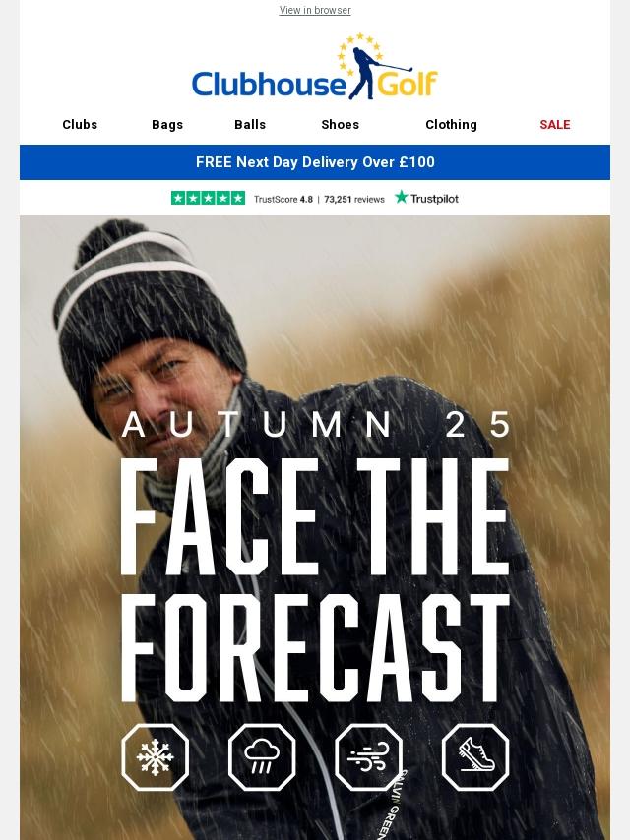Click the AUTUMN 25 heading text
The width and height of the screenshot is (630, 840).
point(316,425)
